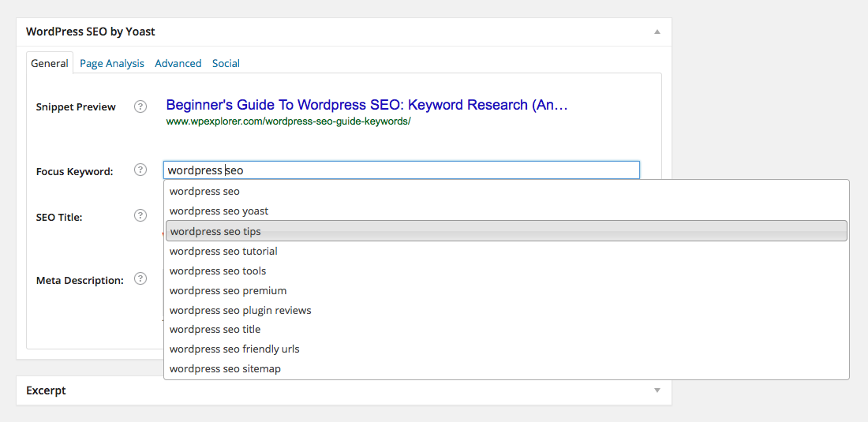Pick "wordpress seo tutorial" from suggestions
The image size is (868, 422).
coord(507,251)
